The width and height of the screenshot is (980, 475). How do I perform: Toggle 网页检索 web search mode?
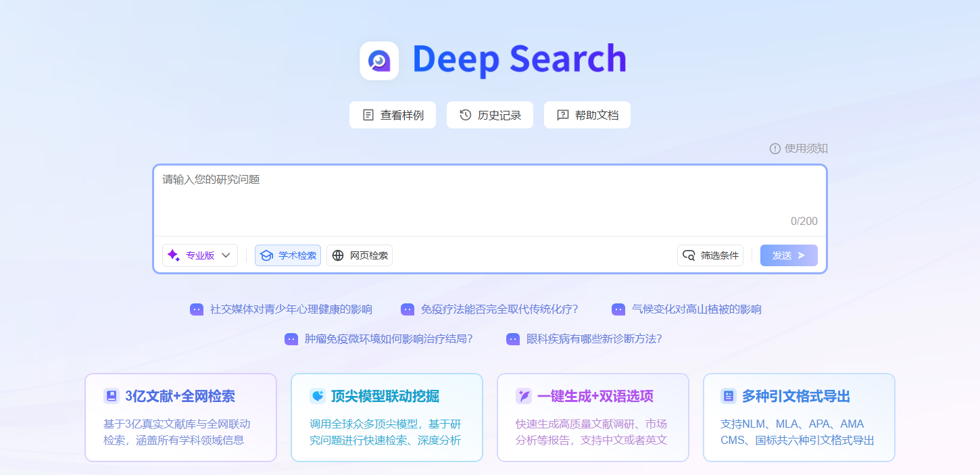pos(360,255)
